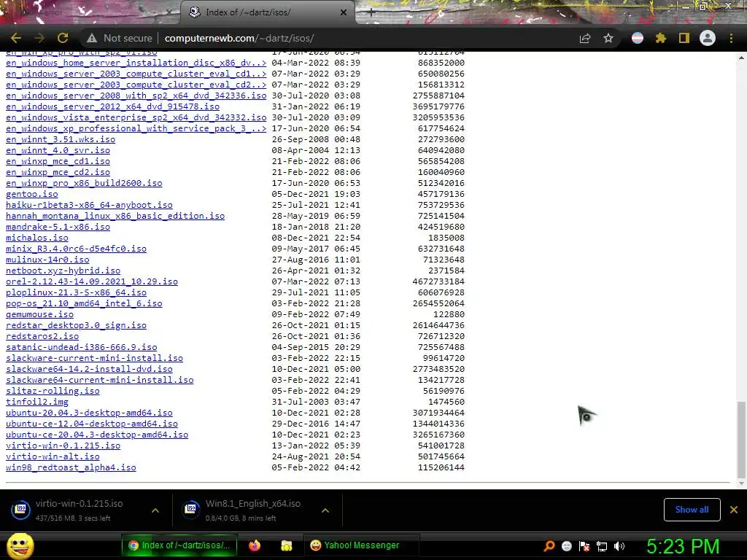Click the Not secure warning icon
Screen dimensions: 747x560
click(x=92, y=38)
